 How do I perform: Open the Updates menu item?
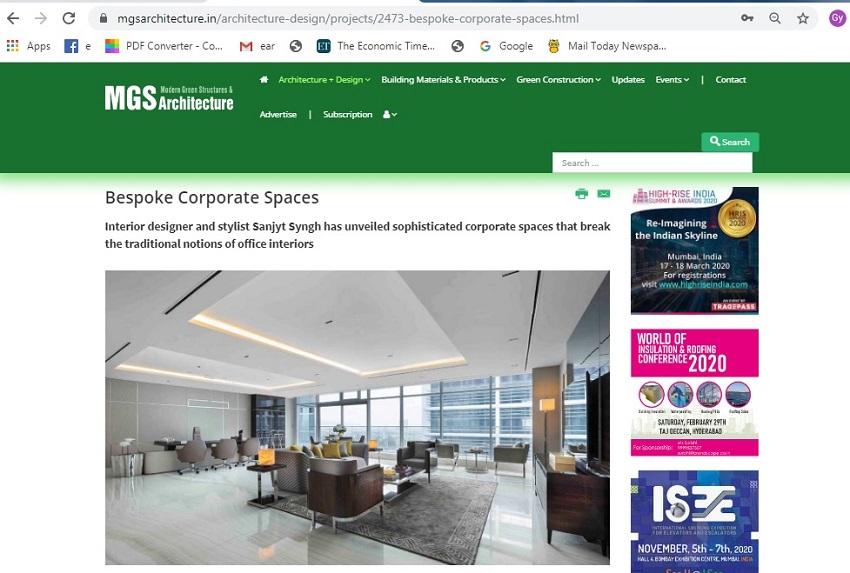click(628, 80)
